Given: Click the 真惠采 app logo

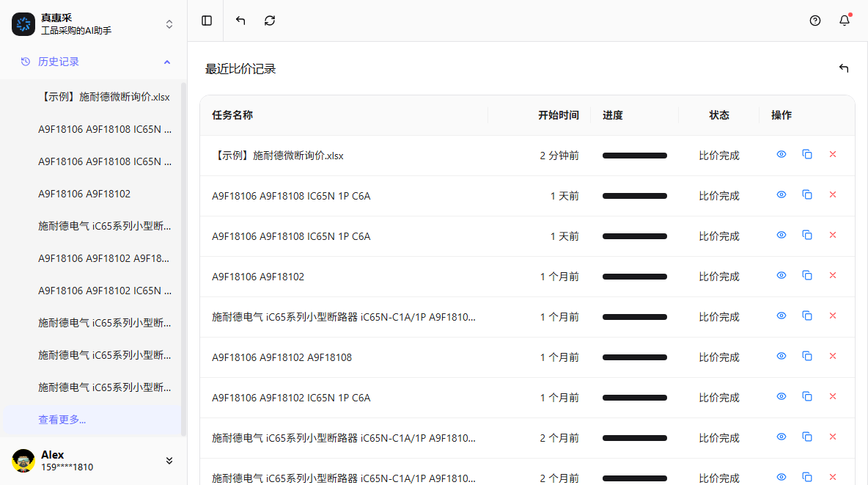Looking at the screenshot, I should pyautogui.click(x=23, y=24).
